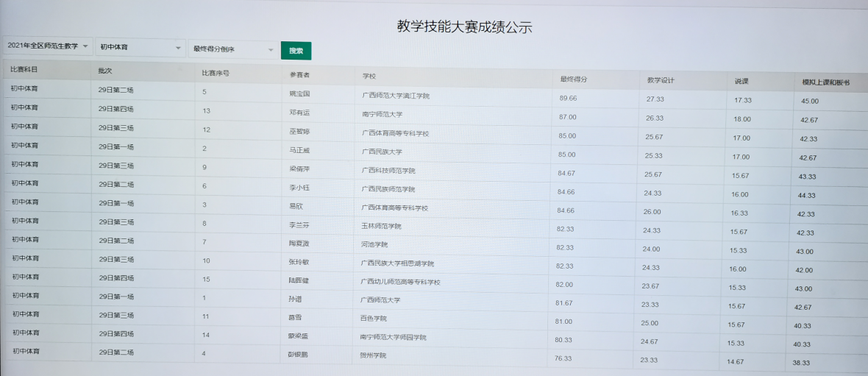Viewport: 868px width, 376px height.
Task: Open the 2021年全区师范生教学 competition dropdown
Action: click(47, 46)
